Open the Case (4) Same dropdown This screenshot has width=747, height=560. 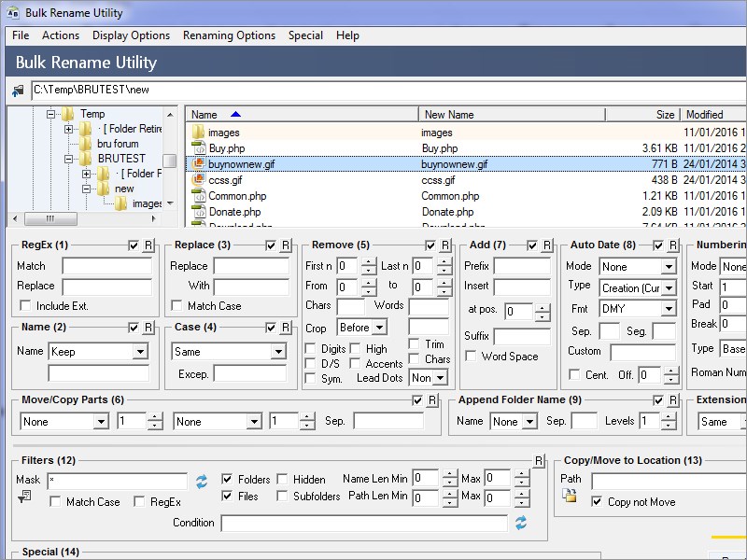[x=277, y=352]
